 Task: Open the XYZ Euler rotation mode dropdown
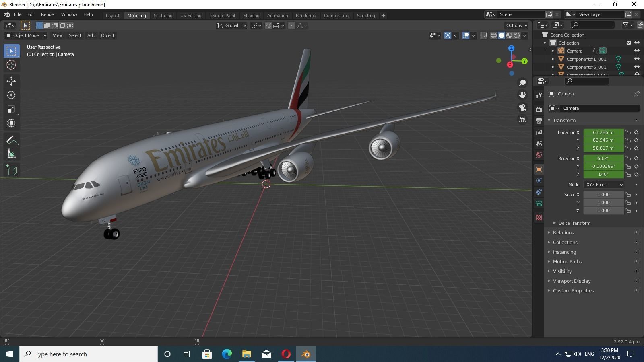click(604, 185)
